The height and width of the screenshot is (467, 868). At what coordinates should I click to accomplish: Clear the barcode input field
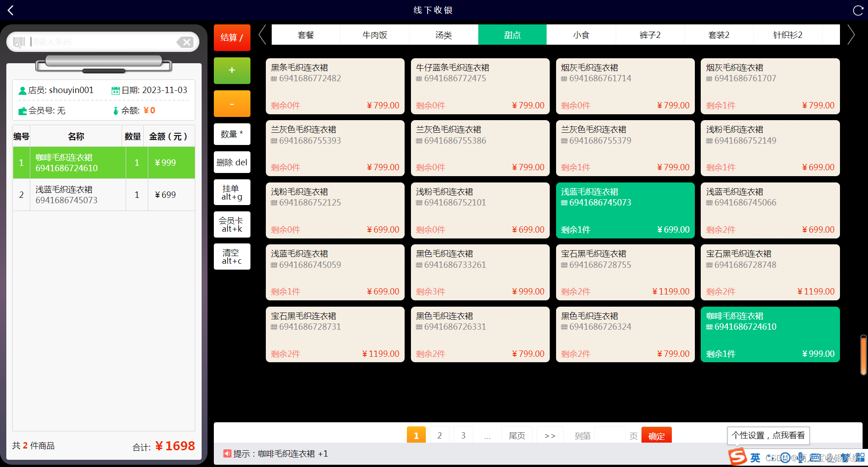click(185, 42)
